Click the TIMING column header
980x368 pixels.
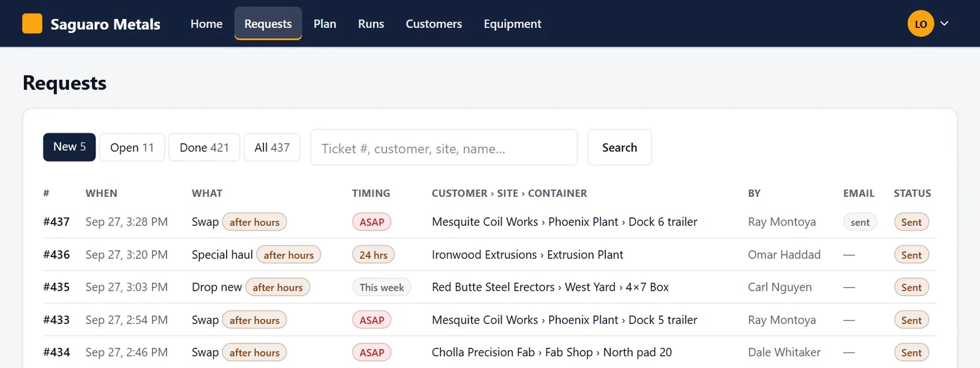click(371, 193)
